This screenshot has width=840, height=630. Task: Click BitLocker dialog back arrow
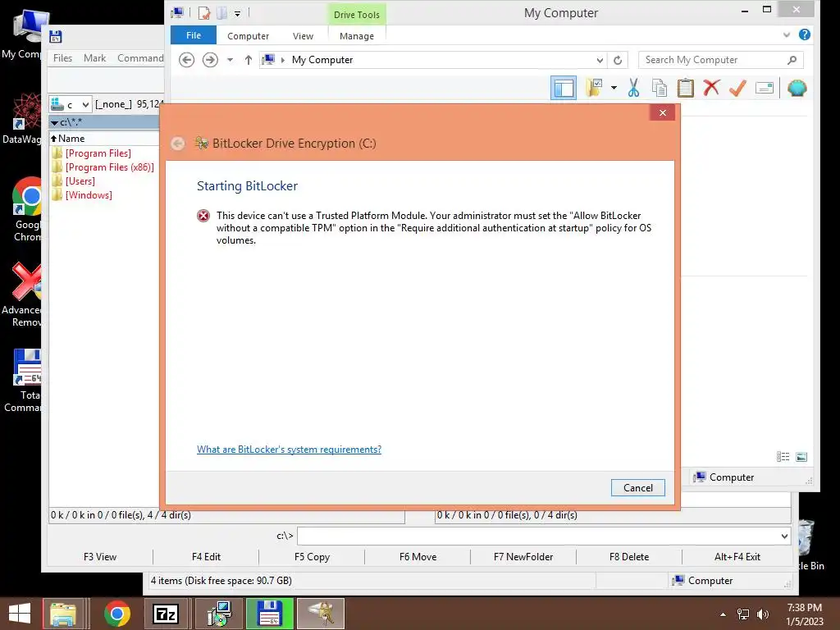pyautogui.click(x=178, y=143)
